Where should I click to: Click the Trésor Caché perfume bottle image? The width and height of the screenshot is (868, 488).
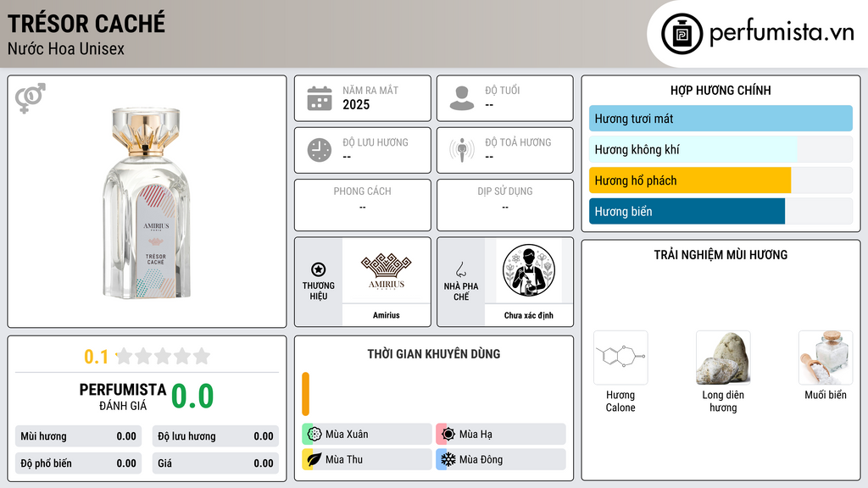pyautogui.click(x=147, y=202)
